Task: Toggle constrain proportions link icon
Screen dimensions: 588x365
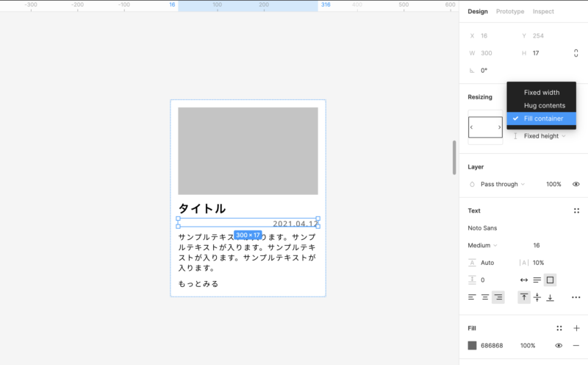Action: (576, 53)
